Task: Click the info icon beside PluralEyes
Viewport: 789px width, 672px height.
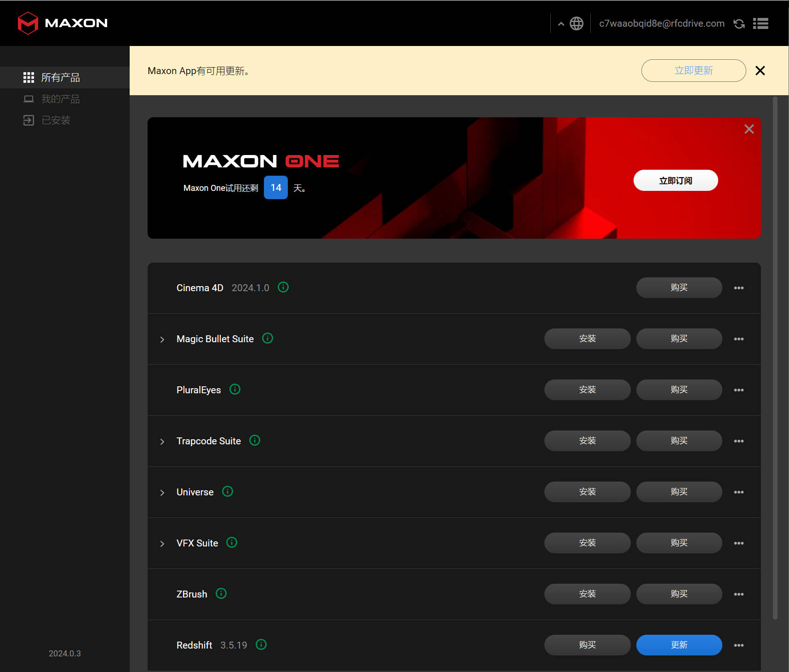Action: pos(234,389)
